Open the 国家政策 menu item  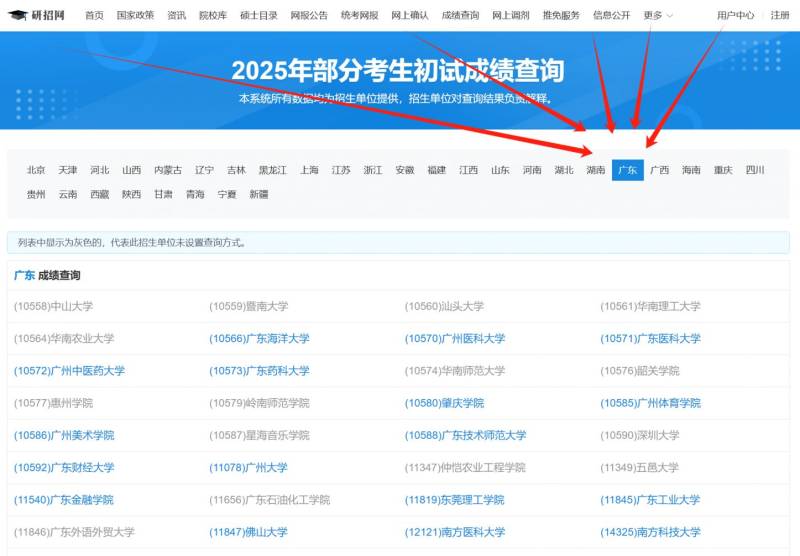(x=135, y=15)
